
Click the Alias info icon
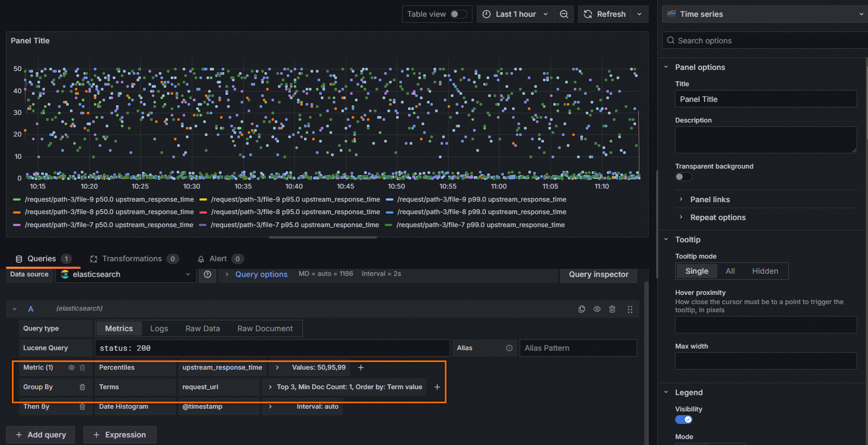coord(509,348)
